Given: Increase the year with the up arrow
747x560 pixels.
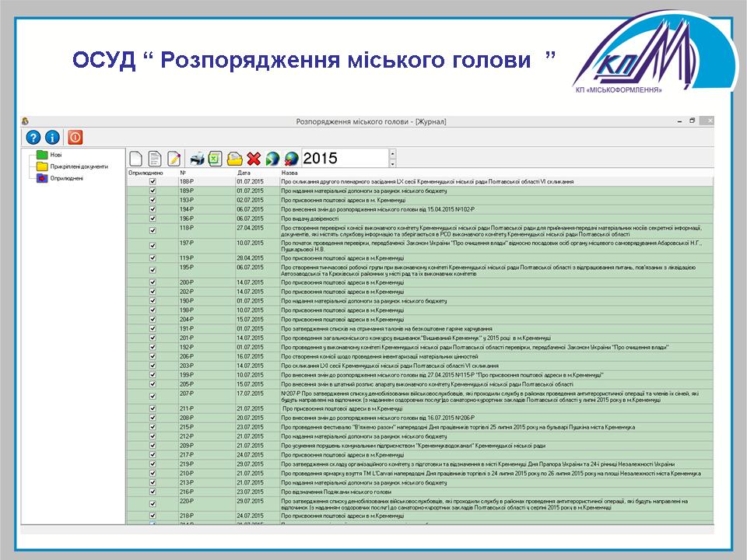Looking at the screenshot, I should point(392,153).
